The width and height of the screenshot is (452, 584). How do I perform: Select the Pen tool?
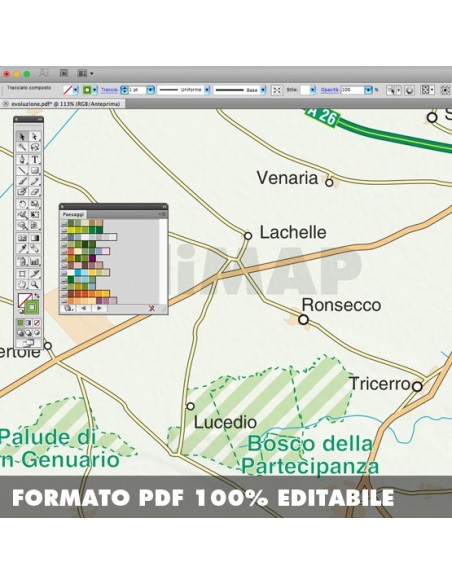click(22, 159)
